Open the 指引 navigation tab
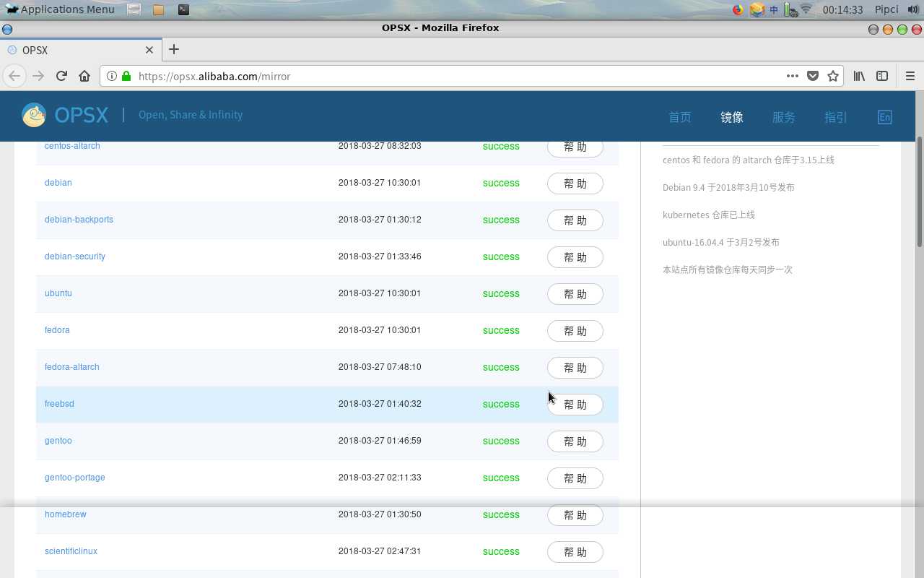Screen dimensions: 924x578 pos(835,117)
